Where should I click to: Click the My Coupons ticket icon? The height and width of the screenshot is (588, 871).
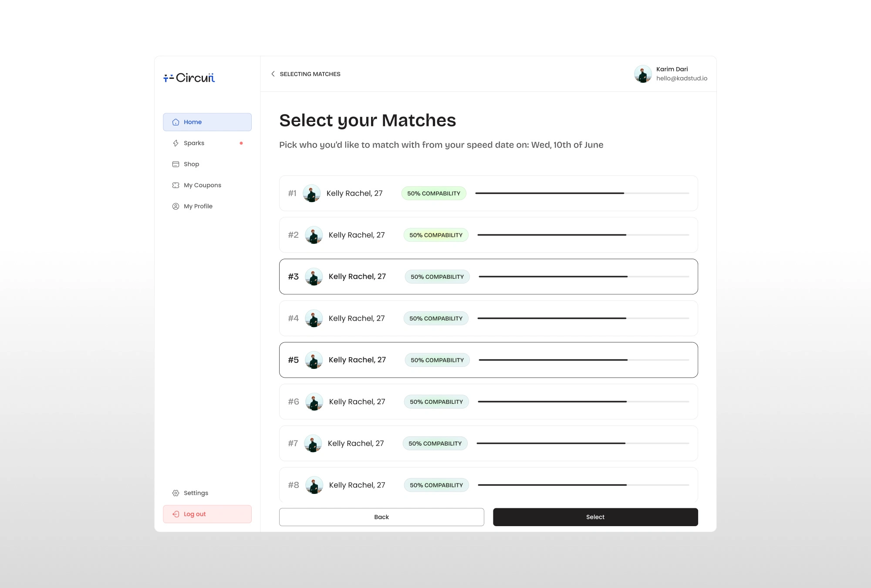[176, 185]
